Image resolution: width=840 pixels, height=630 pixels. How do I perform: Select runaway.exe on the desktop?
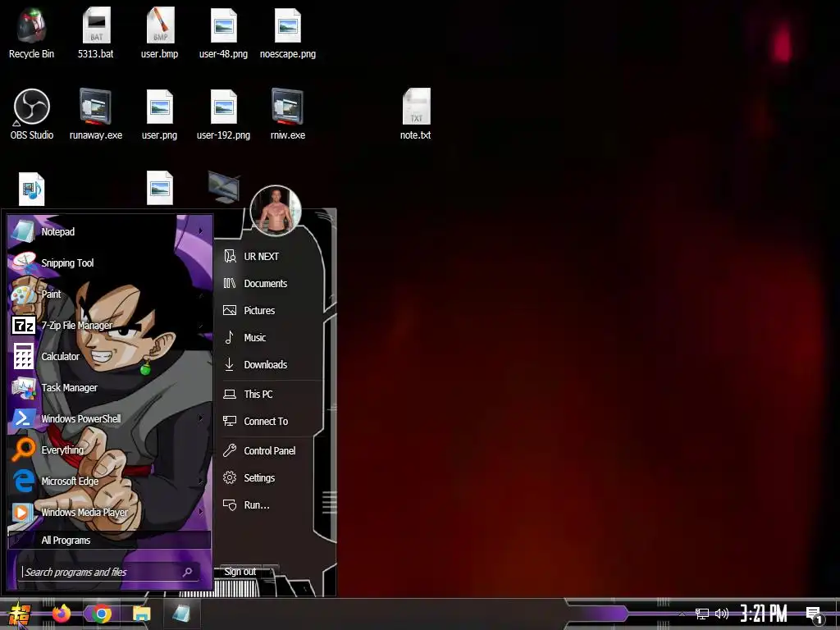pos(96,114)
